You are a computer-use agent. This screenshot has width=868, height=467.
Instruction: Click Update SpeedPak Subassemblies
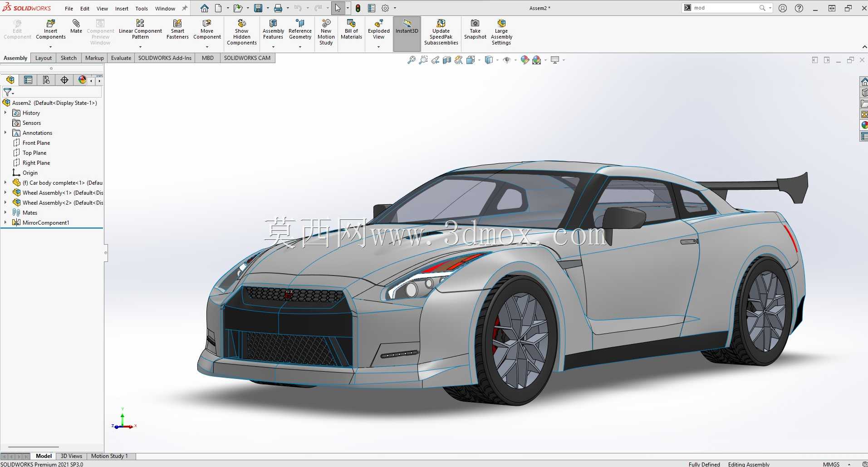[441, 32]
